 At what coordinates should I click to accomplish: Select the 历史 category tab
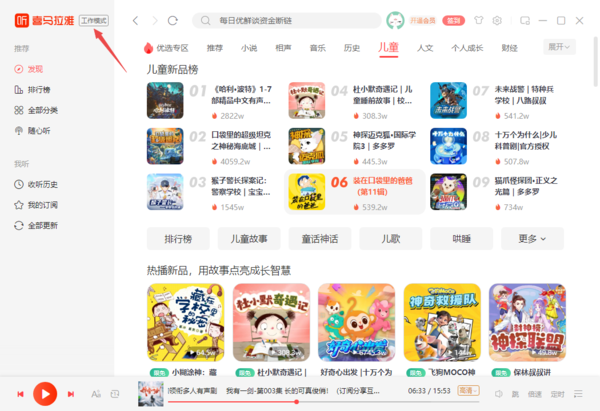[x=352, y=48]
